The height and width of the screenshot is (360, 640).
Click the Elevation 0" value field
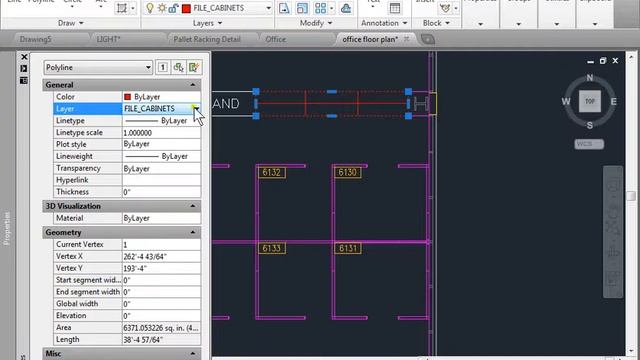pos(162,316)
